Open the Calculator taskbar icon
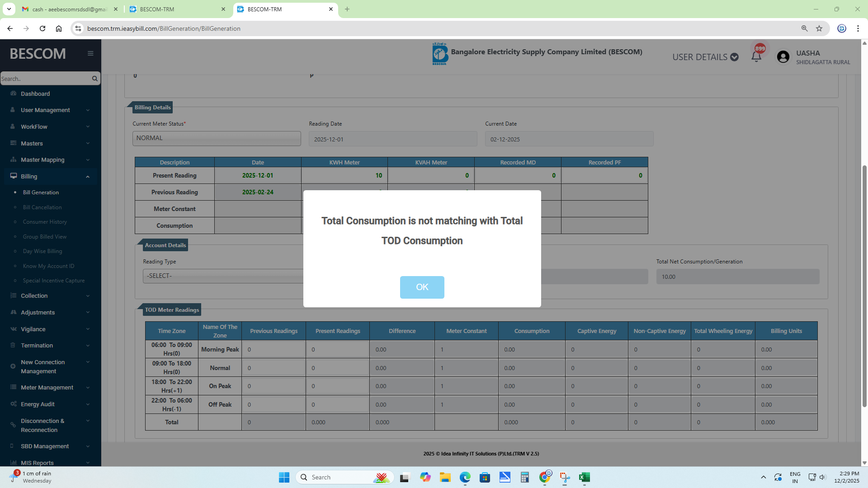Viewport: 868px width, 488px height. tap(524, 477)
